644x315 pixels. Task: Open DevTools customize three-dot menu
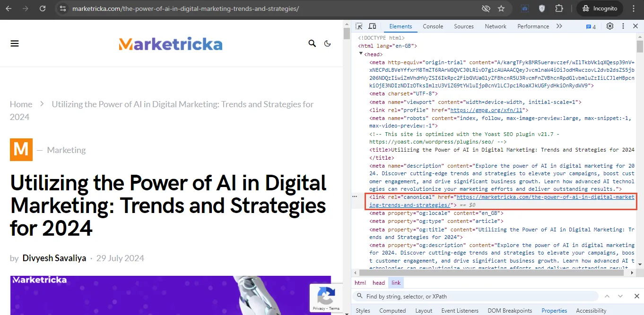(623, 26)
